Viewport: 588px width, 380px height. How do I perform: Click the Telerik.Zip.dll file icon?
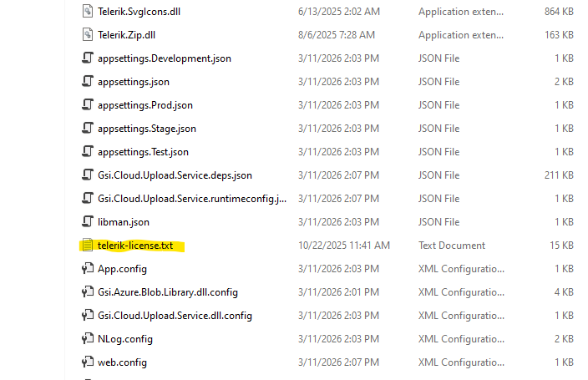(x=87, y=35)
